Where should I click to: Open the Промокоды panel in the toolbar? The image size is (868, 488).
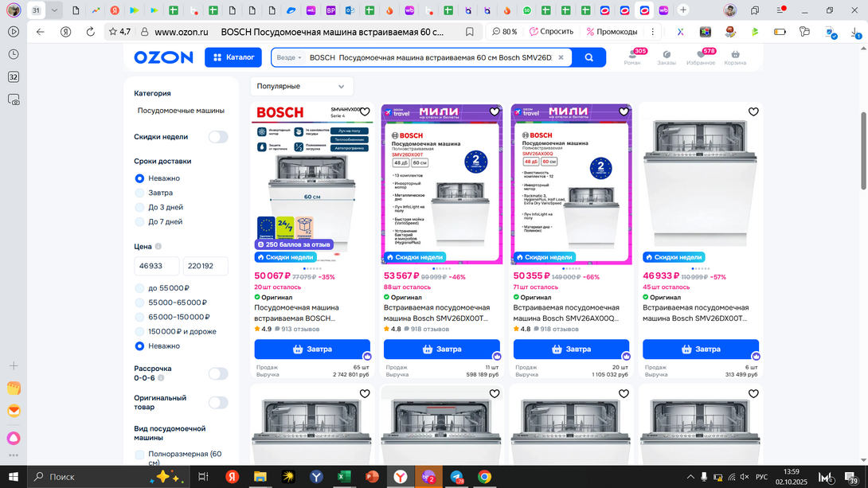point(612,32)
